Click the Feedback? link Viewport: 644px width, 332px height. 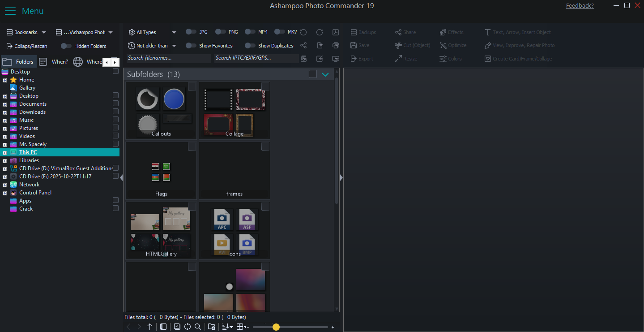580,6
